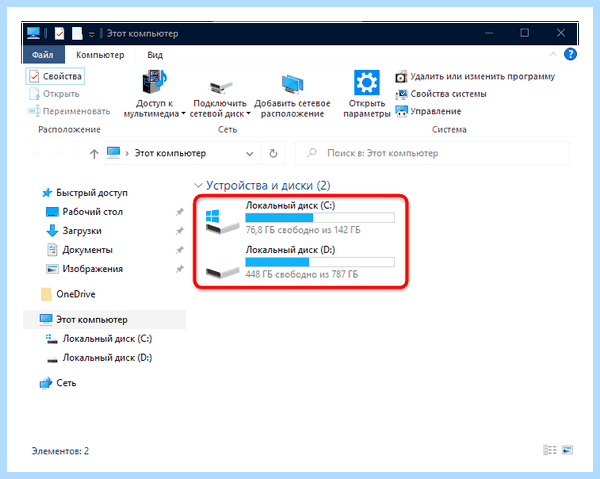Click the New folder quick access icon

[77, 33]
